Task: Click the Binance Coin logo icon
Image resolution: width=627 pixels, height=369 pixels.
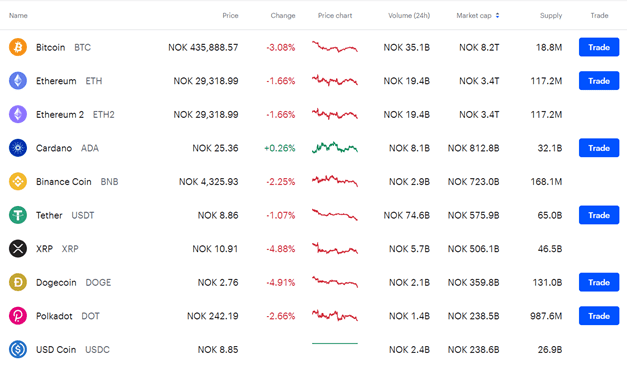Action: pyautogui.click(x=18, y=182)
